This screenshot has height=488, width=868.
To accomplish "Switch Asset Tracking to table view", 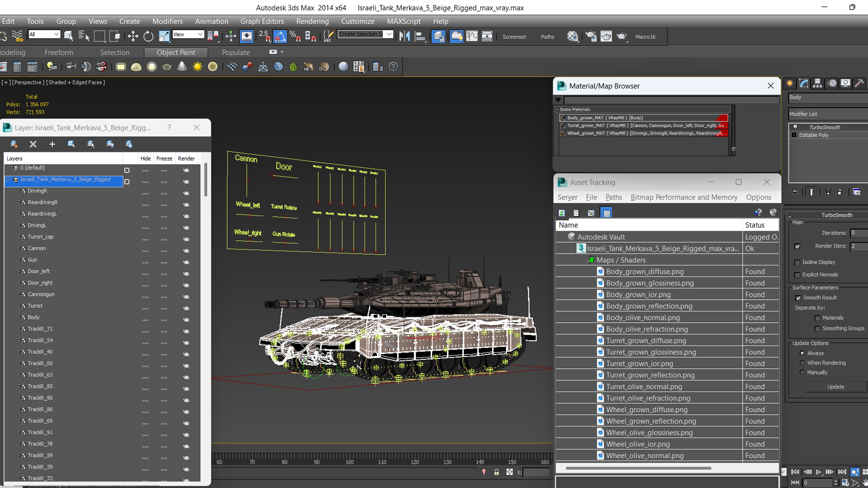I will [607, 213].
